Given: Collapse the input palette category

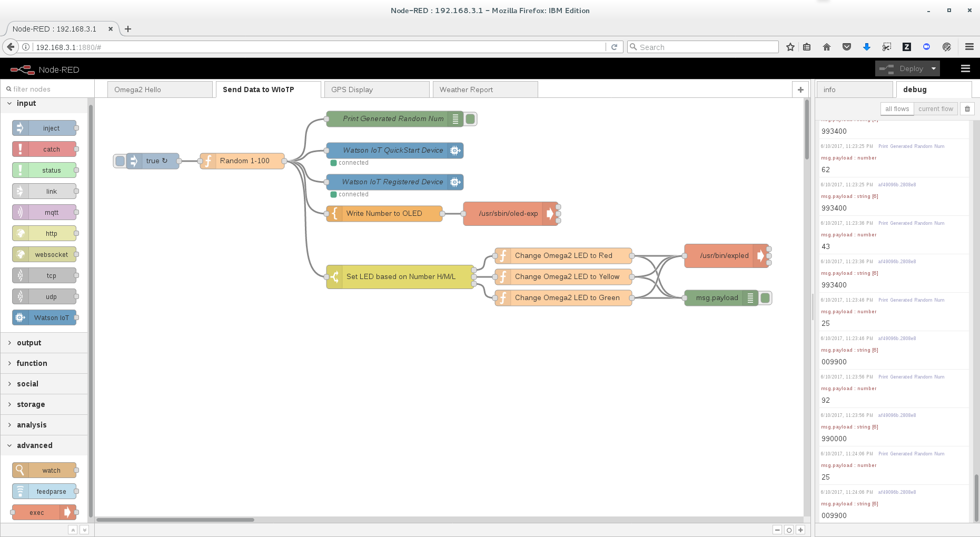Looking at the screenshot, I should (x=44, y=103).
